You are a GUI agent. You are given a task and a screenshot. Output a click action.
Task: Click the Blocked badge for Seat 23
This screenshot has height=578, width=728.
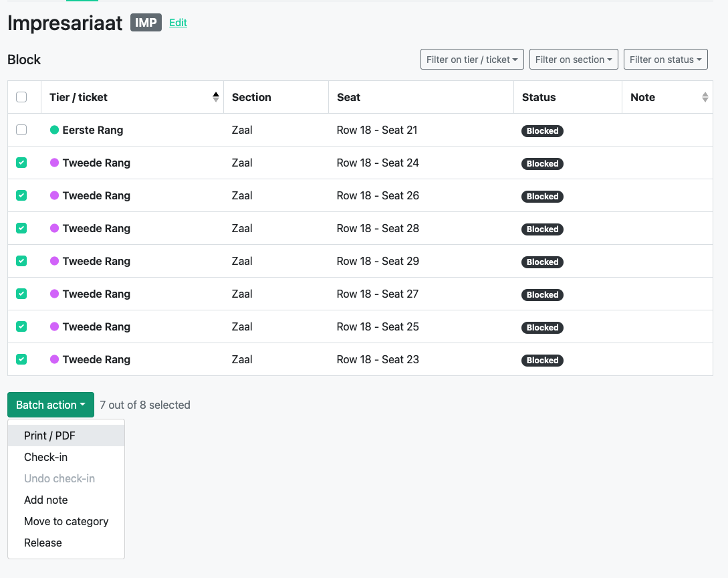point(542,361)
